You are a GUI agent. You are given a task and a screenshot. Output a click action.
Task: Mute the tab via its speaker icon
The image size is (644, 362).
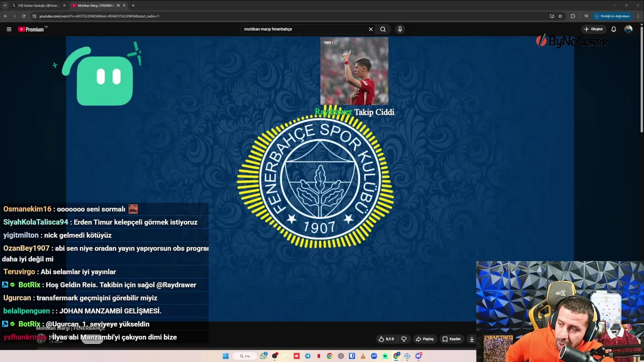(x=118, y=6)
